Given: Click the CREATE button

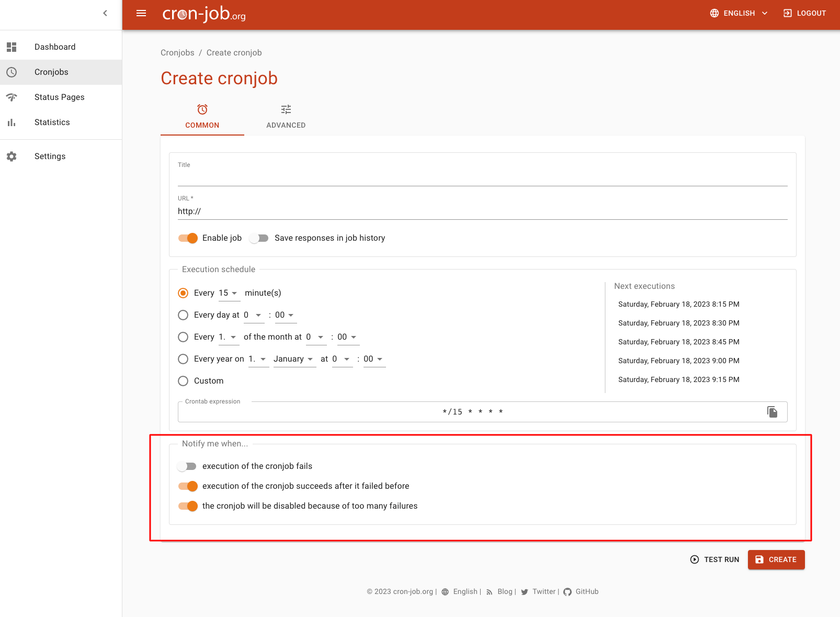Looking at the screenshot, I should click(776, 559).
